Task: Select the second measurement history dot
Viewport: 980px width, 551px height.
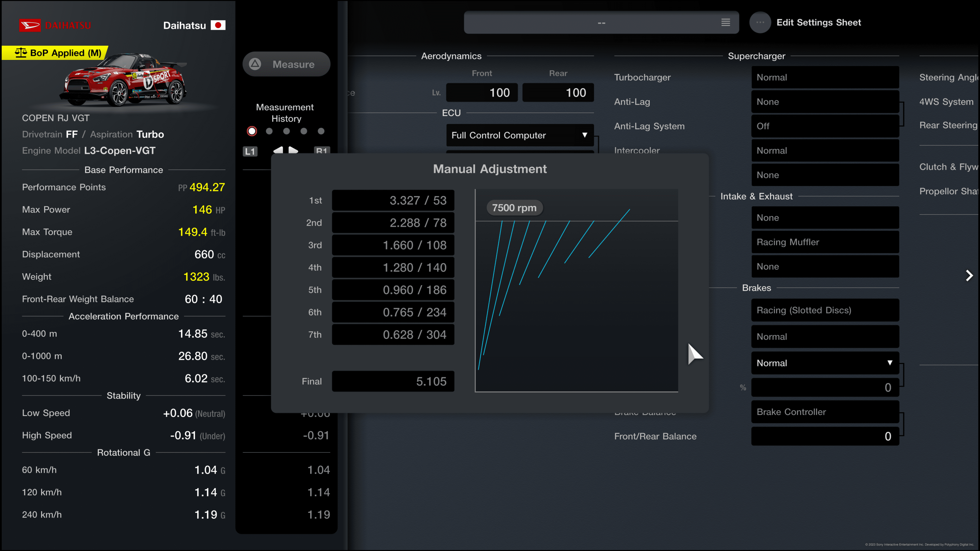Action: 269,131
